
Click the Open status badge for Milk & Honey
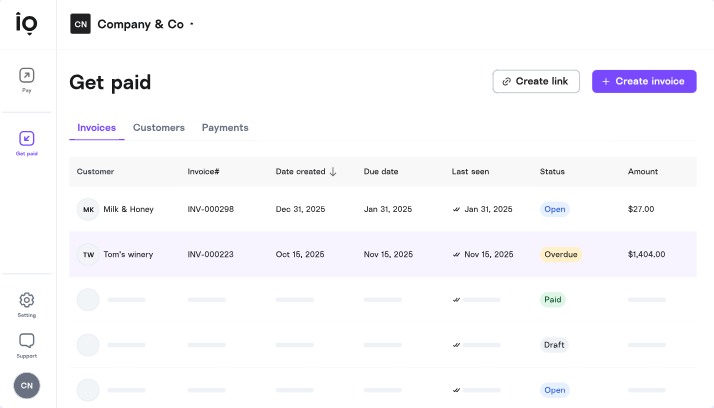555,209
